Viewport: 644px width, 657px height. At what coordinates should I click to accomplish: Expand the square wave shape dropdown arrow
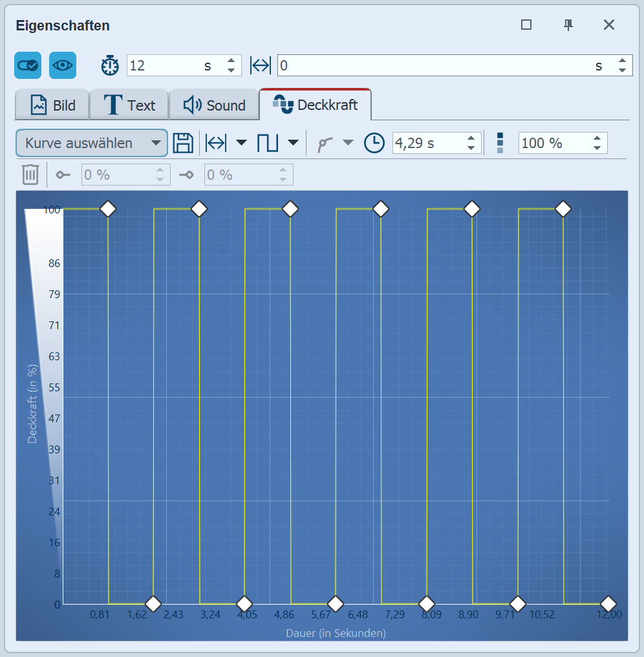(293, 143)
